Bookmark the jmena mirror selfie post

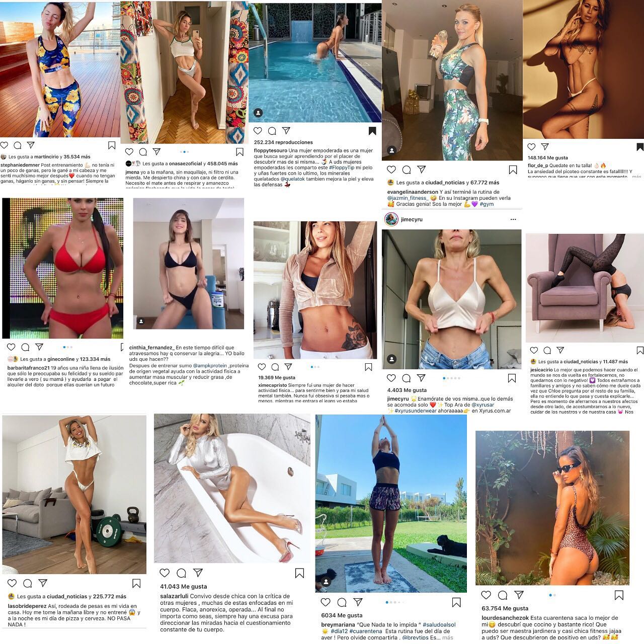[239, 151]
